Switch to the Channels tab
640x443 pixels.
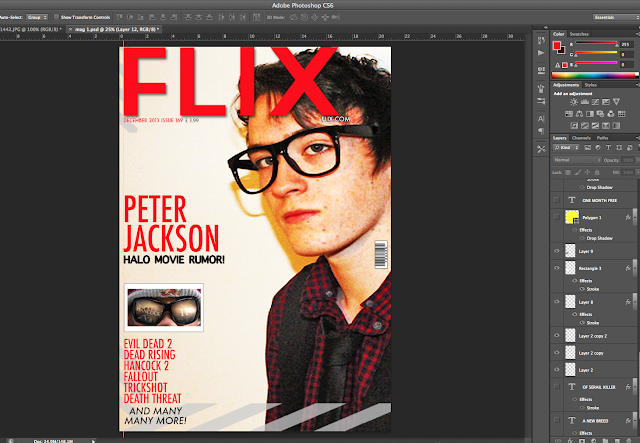(x=581, y=138)
